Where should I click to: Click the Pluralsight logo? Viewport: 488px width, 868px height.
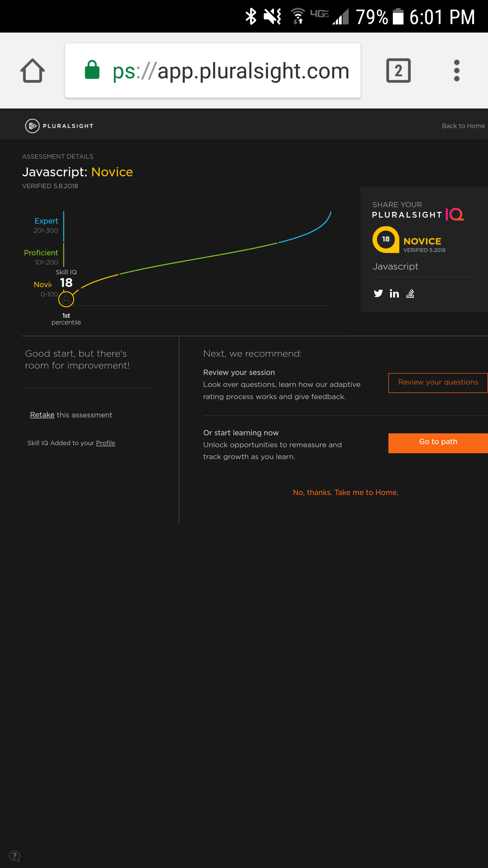(59, 126)
